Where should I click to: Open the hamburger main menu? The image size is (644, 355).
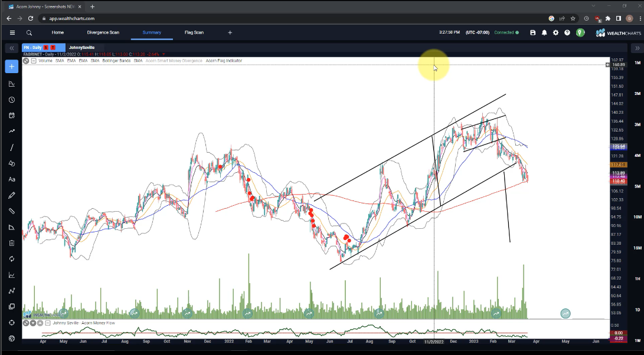click(12, 32)
